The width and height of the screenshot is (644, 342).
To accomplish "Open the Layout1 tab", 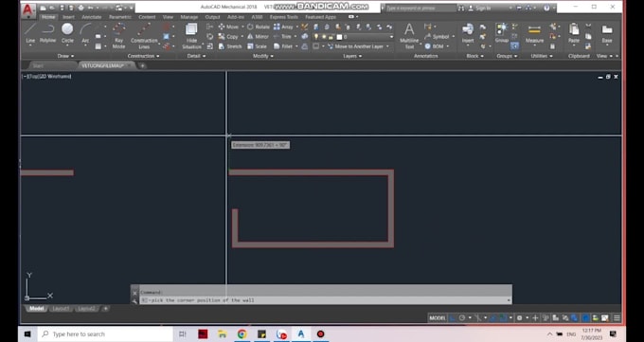I will (x=61, y=308).
